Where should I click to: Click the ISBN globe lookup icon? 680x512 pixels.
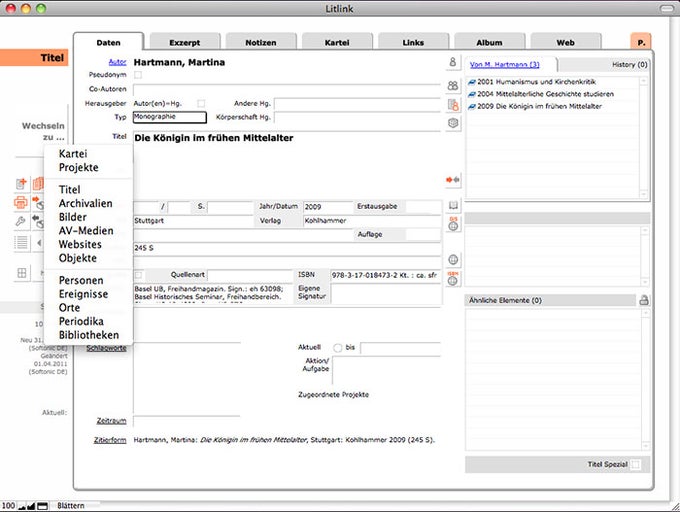coord(453,279)
